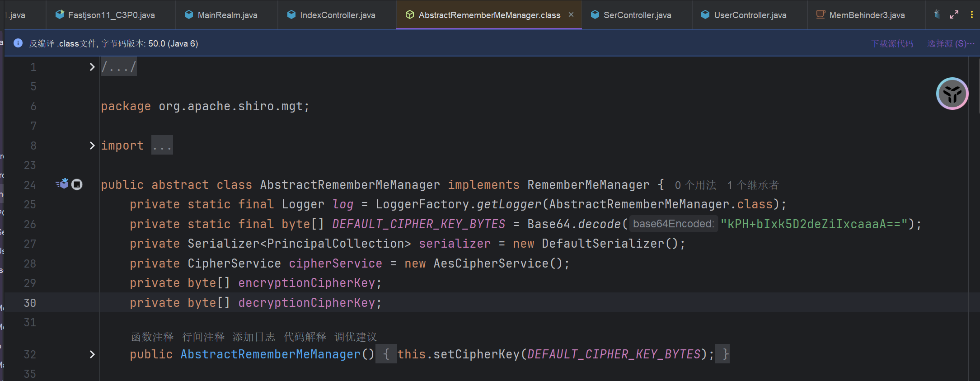Expand the folded comment block at line 1
Image resolution: width=980 pixels, height=381 pixels.
coord(92,67)
